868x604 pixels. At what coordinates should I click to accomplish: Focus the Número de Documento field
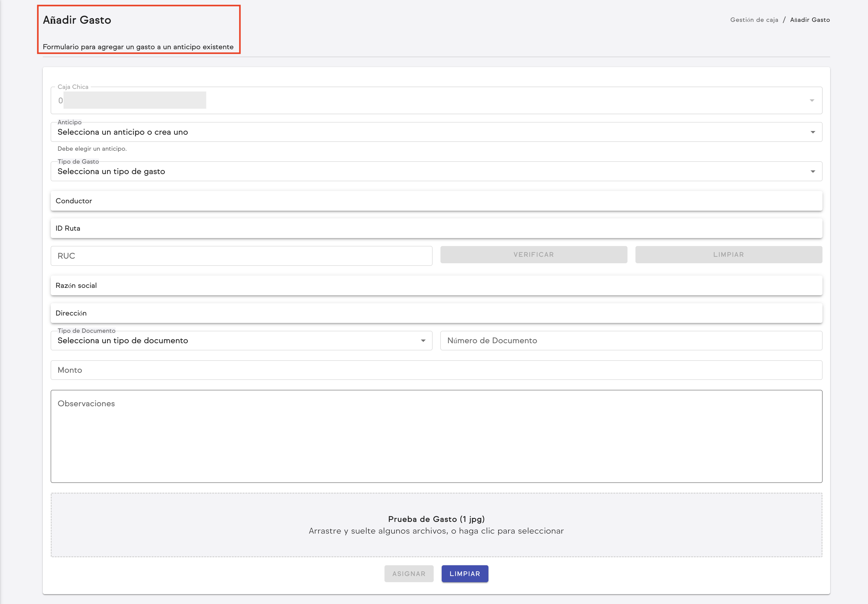(631, 340)
